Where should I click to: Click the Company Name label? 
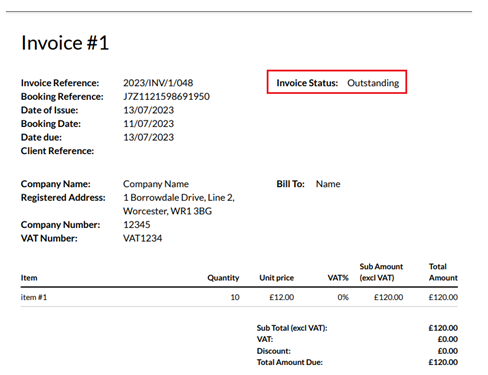coord(56,184)
